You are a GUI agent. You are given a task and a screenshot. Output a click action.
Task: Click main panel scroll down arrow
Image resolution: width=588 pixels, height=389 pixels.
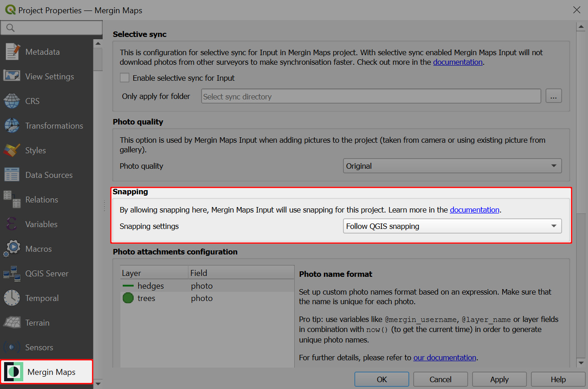click(x=581, y=363)
